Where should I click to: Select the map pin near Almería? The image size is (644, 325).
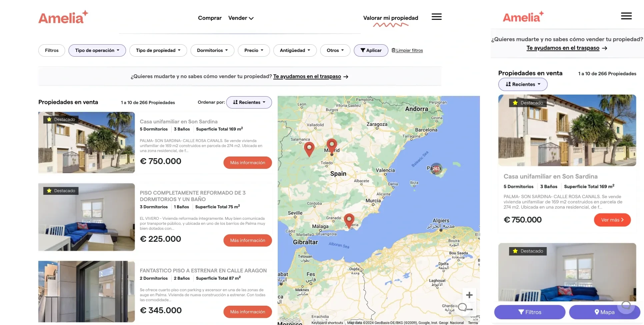click(349, 220)
